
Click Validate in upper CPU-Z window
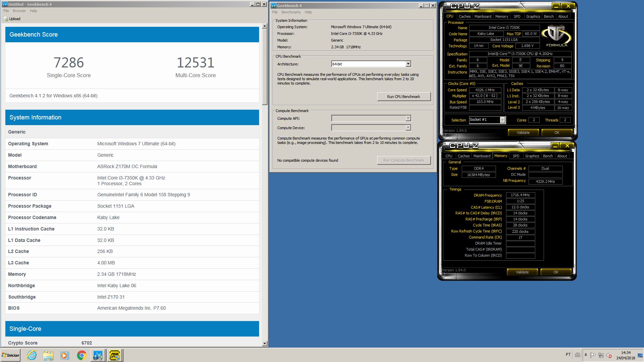pos(523,133)
